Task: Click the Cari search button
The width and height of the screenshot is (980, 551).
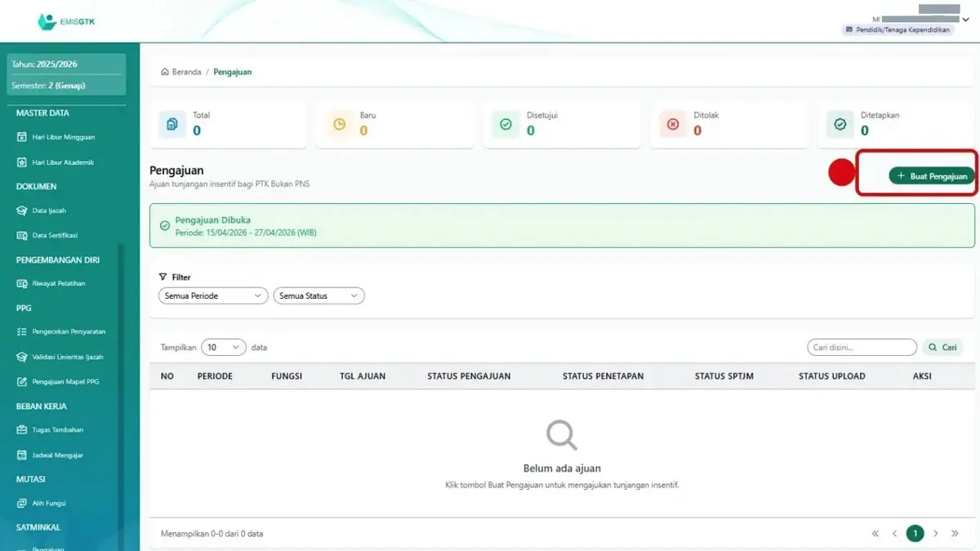Action: click(942, 347)
